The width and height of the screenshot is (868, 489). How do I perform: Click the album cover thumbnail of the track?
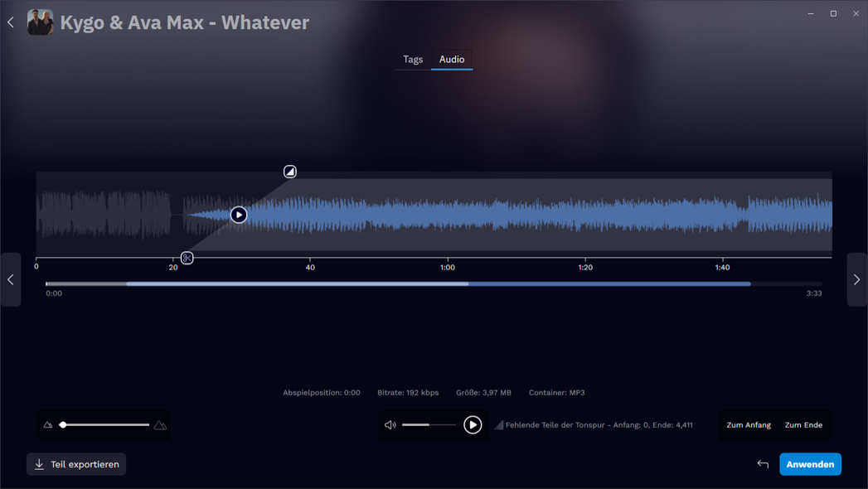40,22
